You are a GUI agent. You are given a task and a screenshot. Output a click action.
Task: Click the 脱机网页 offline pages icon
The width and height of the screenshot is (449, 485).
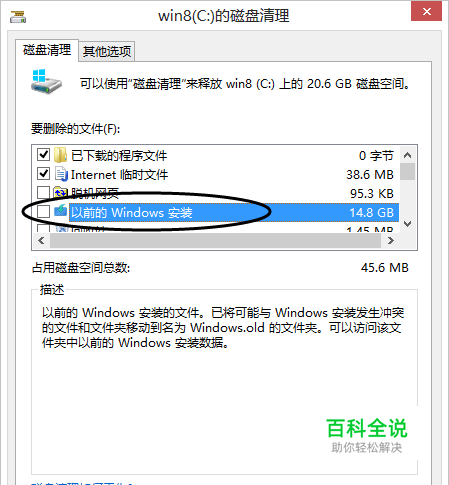tap(61, 192)
